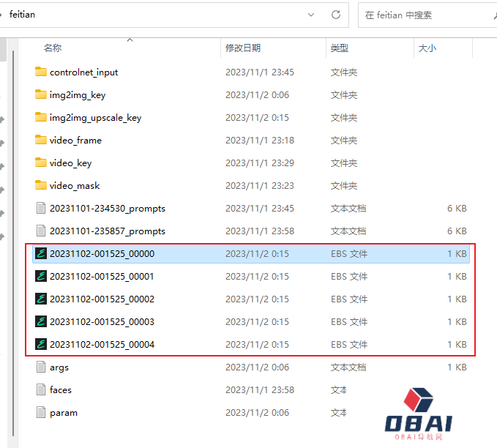
Task: Click the refresh button beside address bar
Action: [336, 15]
